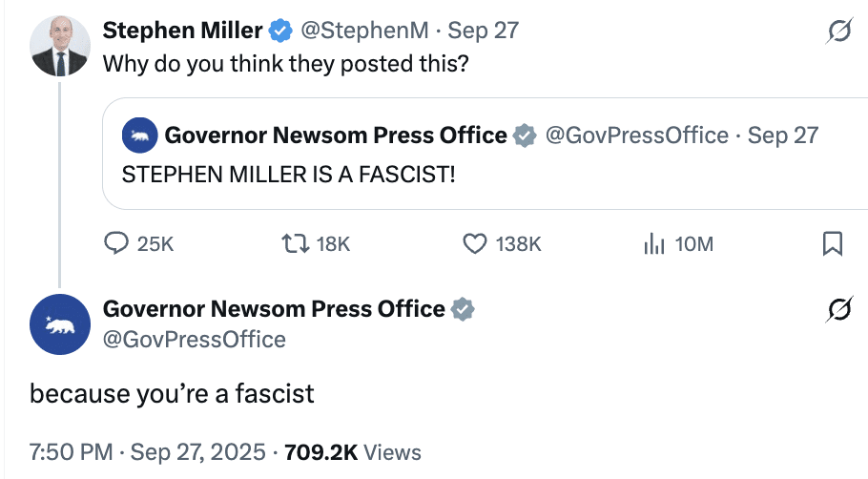
Task: Open Governor Newsom Press Office reply avatar
Action: coord(60,325)
